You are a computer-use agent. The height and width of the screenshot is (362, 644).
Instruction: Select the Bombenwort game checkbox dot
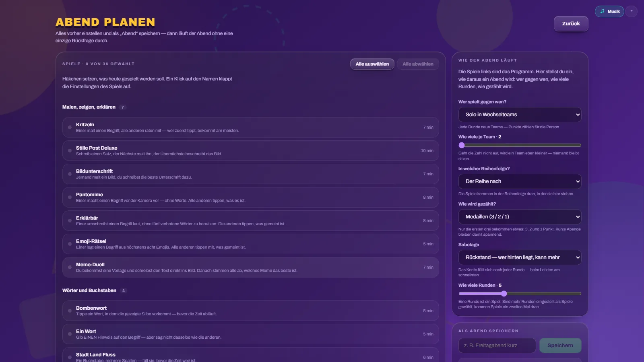[x=70, y=311]
